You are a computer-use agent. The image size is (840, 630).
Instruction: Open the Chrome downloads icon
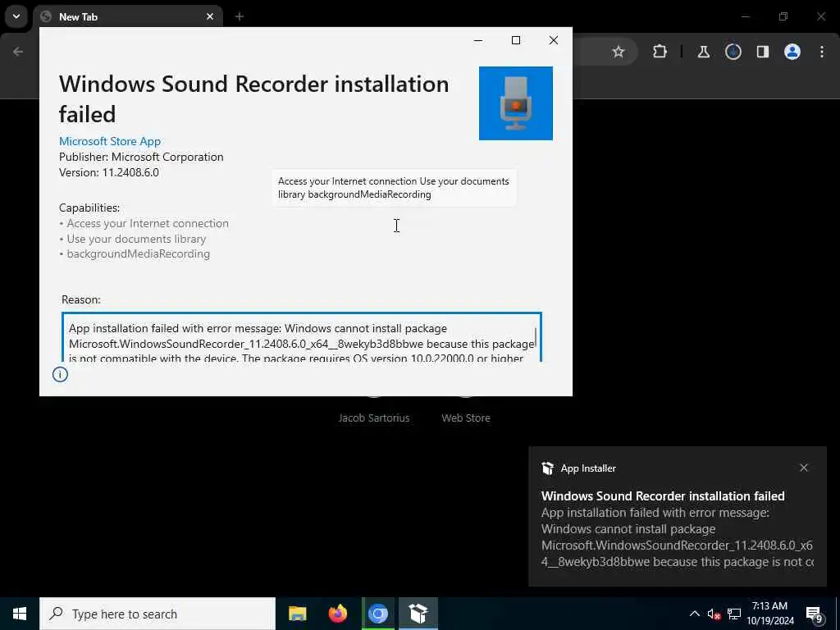pos(733,52)
